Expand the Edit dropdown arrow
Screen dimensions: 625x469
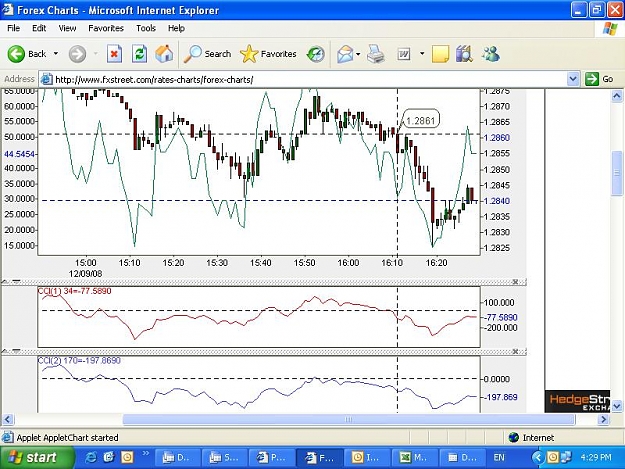(422, 54)
